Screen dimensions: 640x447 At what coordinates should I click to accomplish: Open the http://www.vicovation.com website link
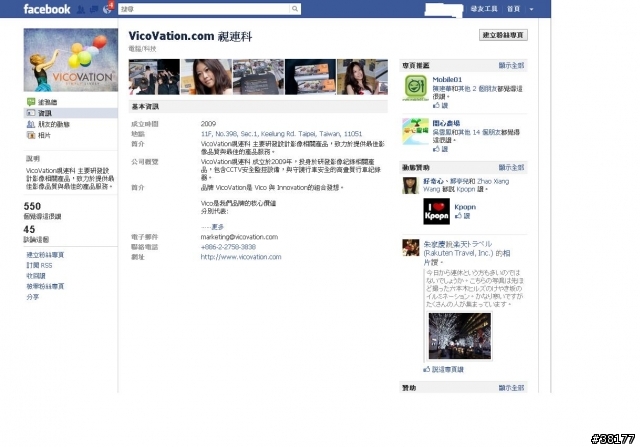241,257
